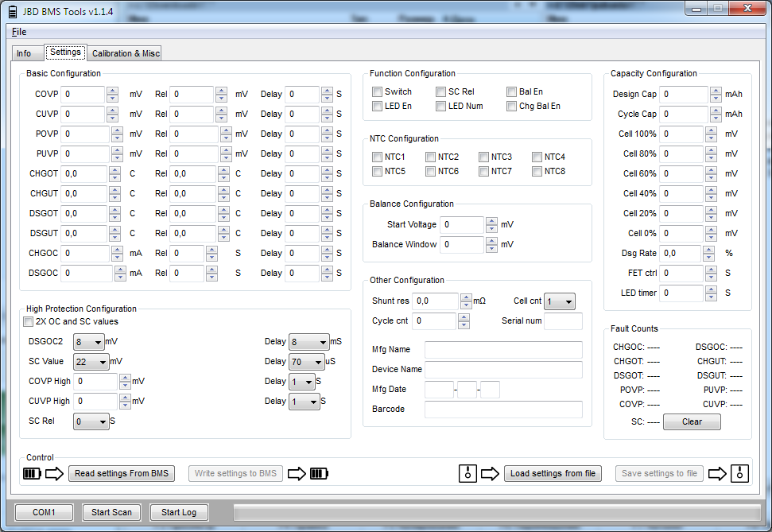Screen dimensions: 772x532
Task: Click the Mfg Name text field
Action: click(x=504, y=350)
